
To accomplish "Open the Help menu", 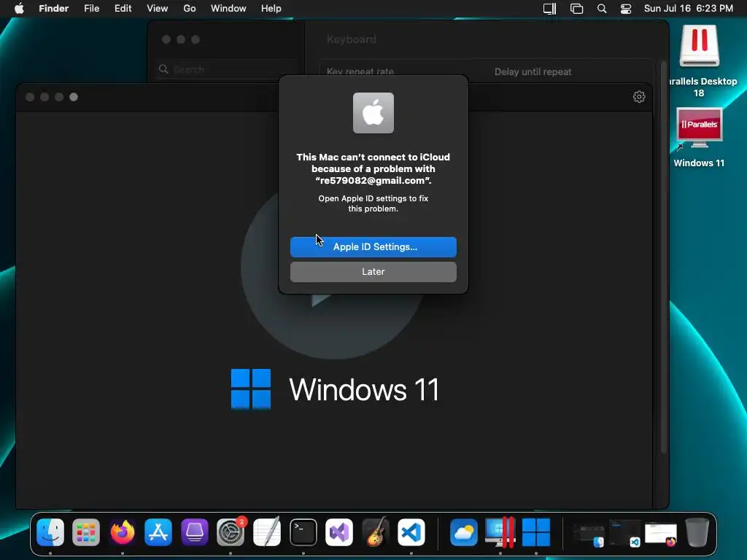I will tap(271, 9).
